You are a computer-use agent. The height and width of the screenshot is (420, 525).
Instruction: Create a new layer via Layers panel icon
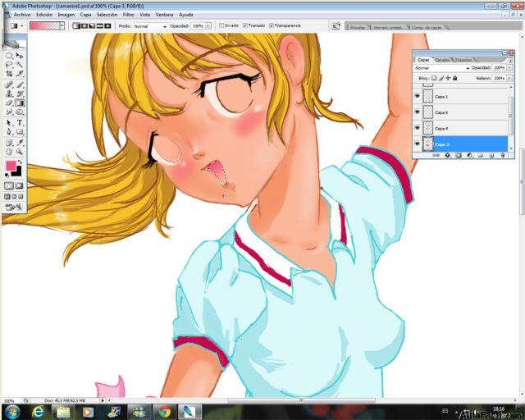pos(491,155)
